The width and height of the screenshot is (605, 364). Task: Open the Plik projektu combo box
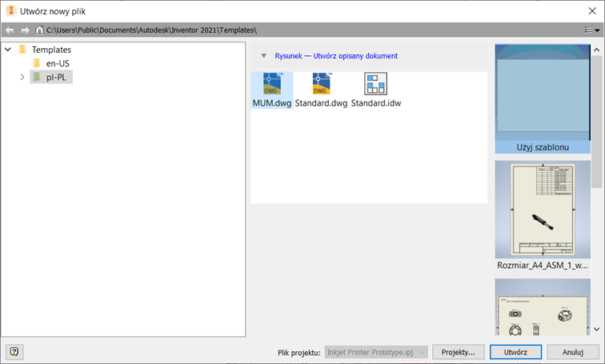click(375, 351)
